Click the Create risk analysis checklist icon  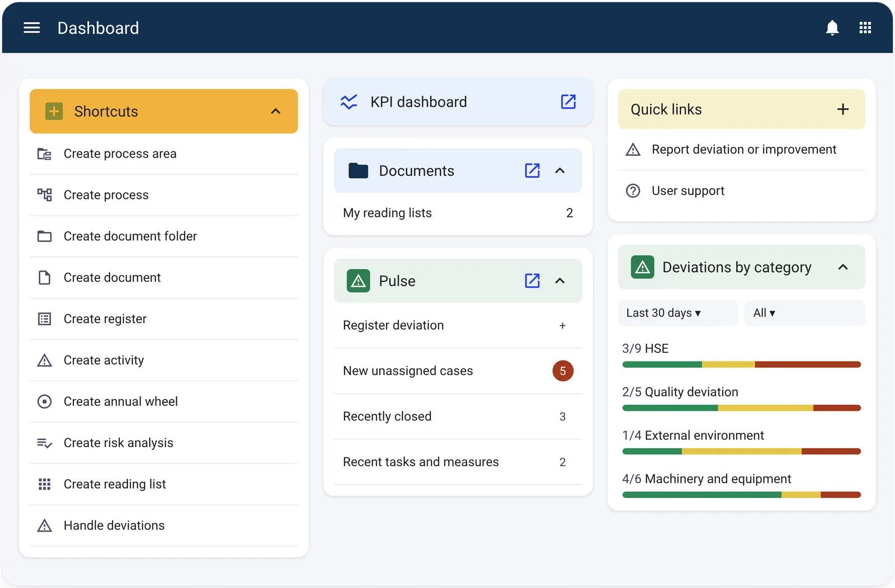44,443
